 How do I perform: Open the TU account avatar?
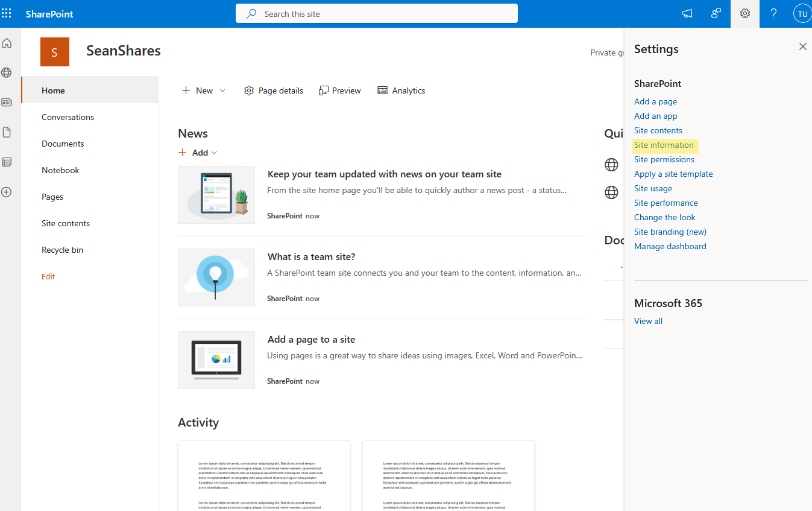(802, 13)
